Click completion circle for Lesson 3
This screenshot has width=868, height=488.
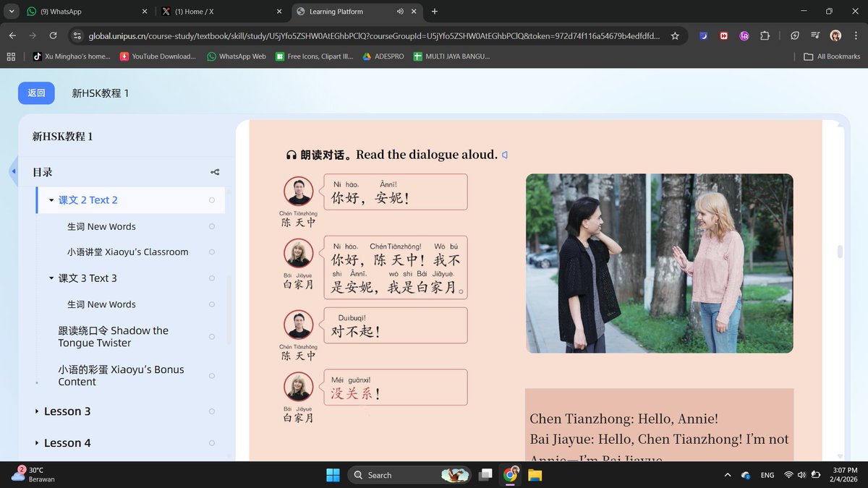point(212,411)
